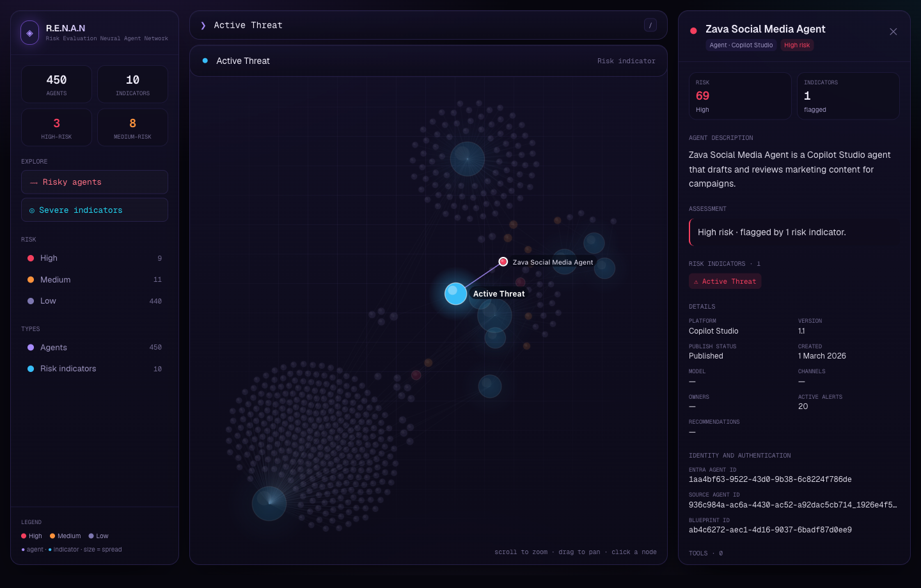Click the High risk assessment summary box

click(x=794, y=232)
